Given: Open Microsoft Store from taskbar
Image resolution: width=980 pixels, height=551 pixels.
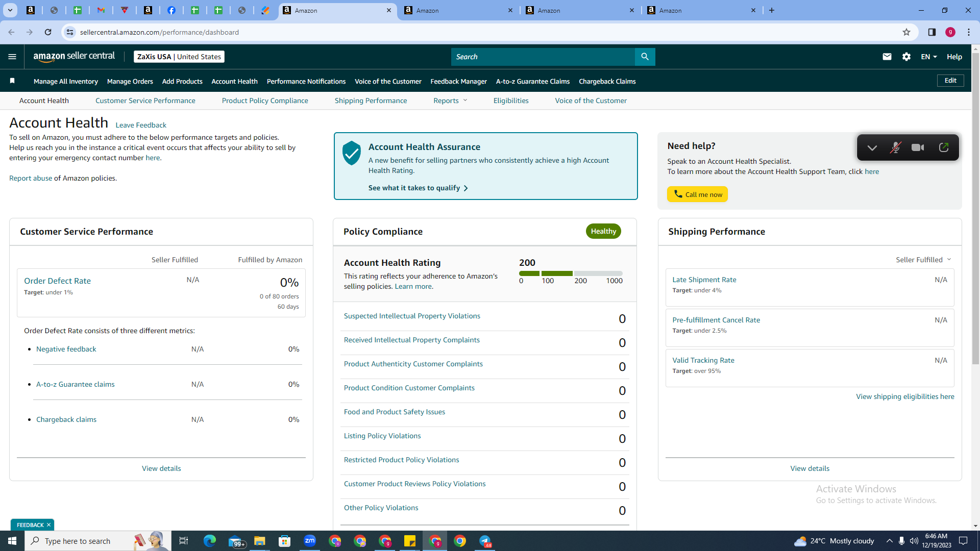Looking at the screenshot, I should coord(285,541).
